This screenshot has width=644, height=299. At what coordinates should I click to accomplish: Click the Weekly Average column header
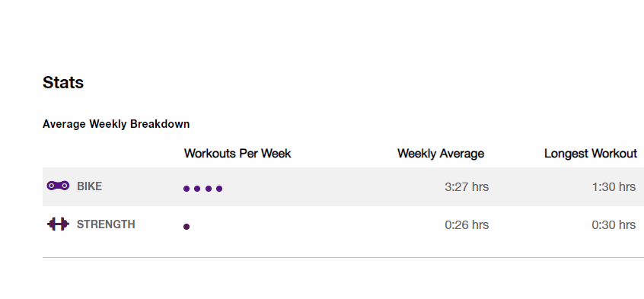tap(441, 154)
